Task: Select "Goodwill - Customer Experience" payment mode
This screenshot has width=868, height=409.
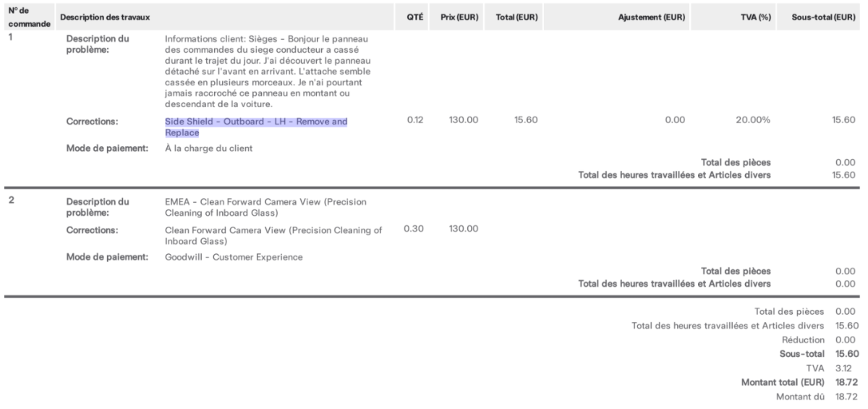Action: point(234,257)
